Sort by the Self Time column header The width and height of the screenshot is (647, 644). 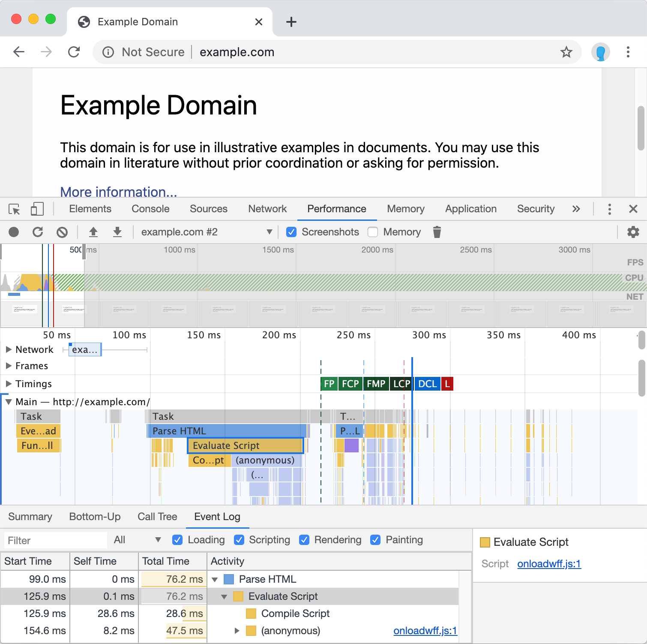tap(104, 561)
